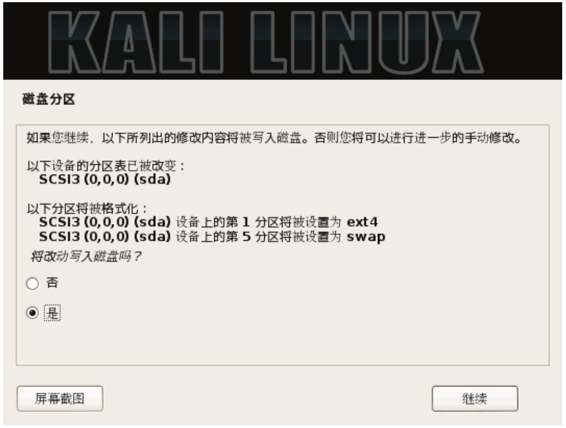Click the 继续 button to proceed

(x=475, y=398)
